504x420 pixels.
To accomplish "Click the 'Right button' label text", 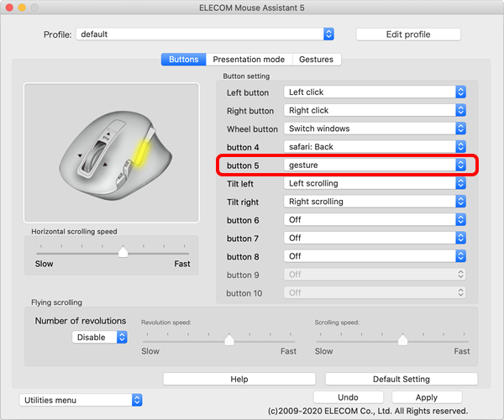I will pyautogui.click(x=250, y=111).
